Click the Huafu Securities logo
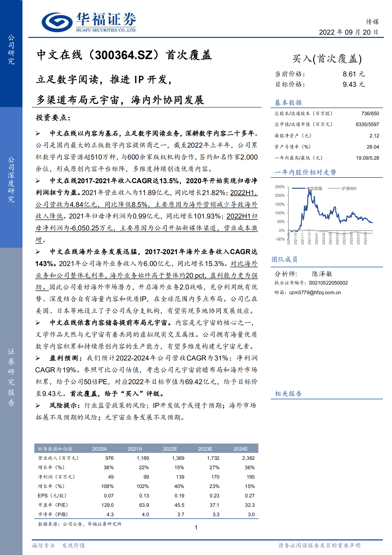This screenshot has width=392, height=555. coord(89,22)
